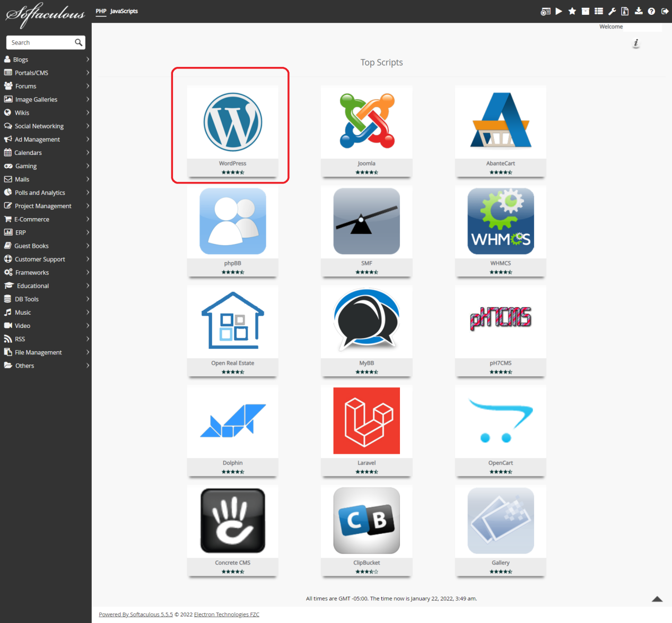672x623 pixels.
Task: Switch to the PHP tab
Action: point(101,11)
